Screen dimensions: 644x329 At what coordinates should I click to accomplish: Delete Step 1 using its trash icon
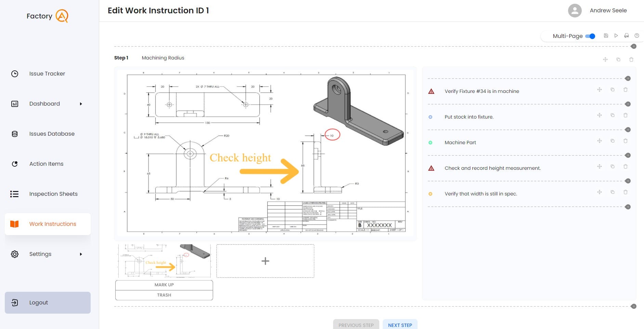631,59
